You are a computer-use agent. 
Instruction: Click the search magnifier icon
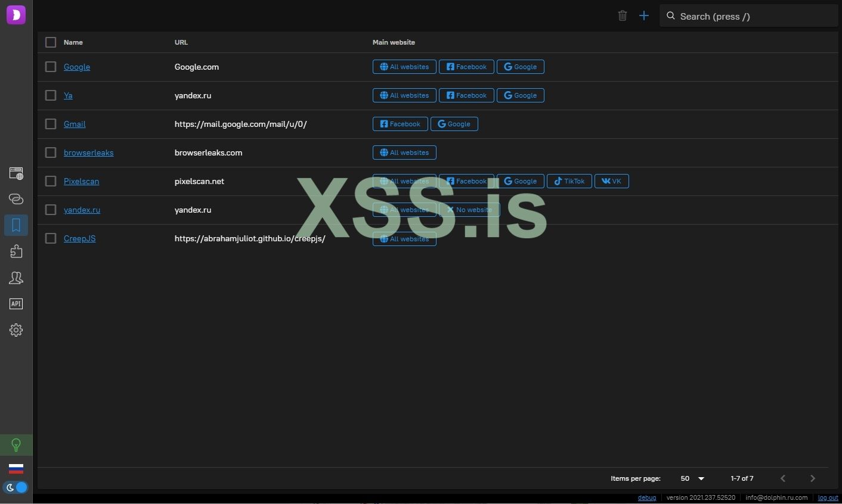click(671, 16)
